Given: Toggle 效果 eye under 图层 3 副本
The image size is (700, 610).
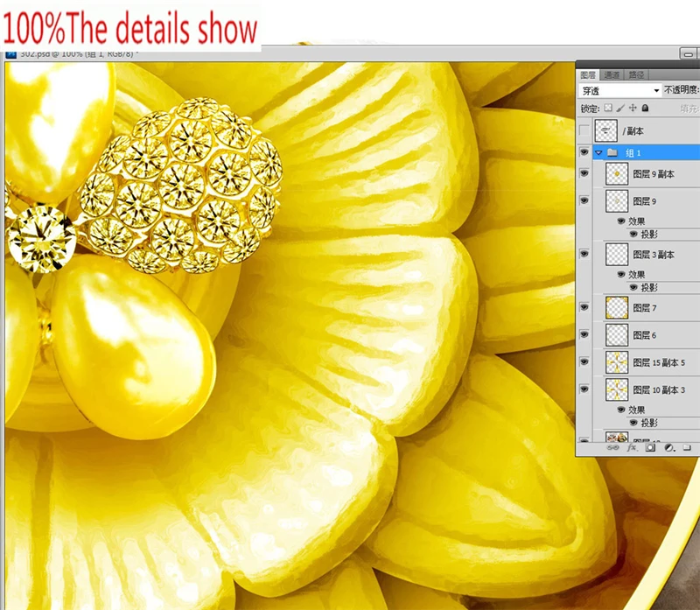Looking at the screenshot, I should click(x=621, y=274).
